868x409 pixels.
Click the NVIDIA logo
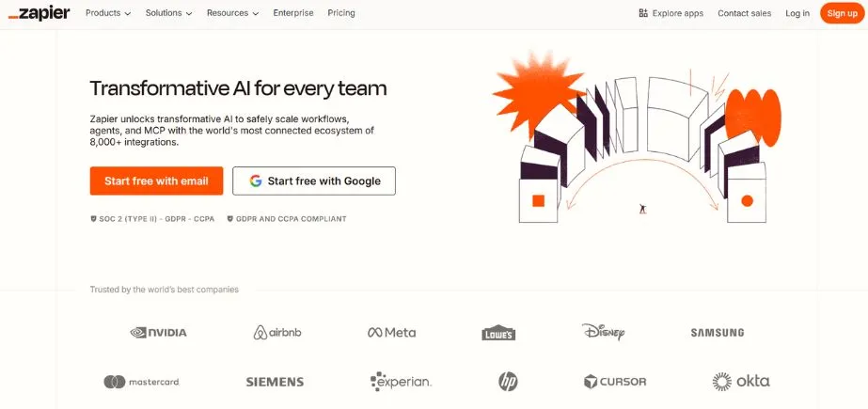coord(158,333)
